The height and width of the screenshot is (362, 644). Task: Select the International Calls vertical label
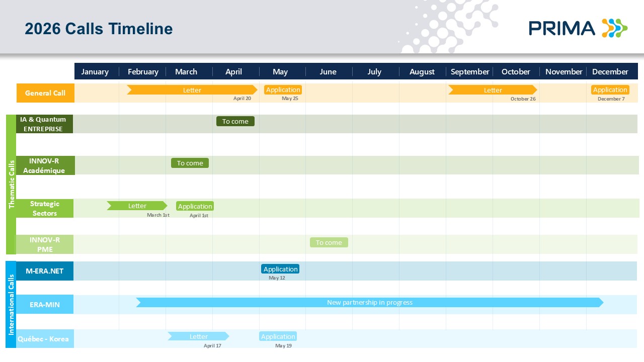(x=11, y=304)
